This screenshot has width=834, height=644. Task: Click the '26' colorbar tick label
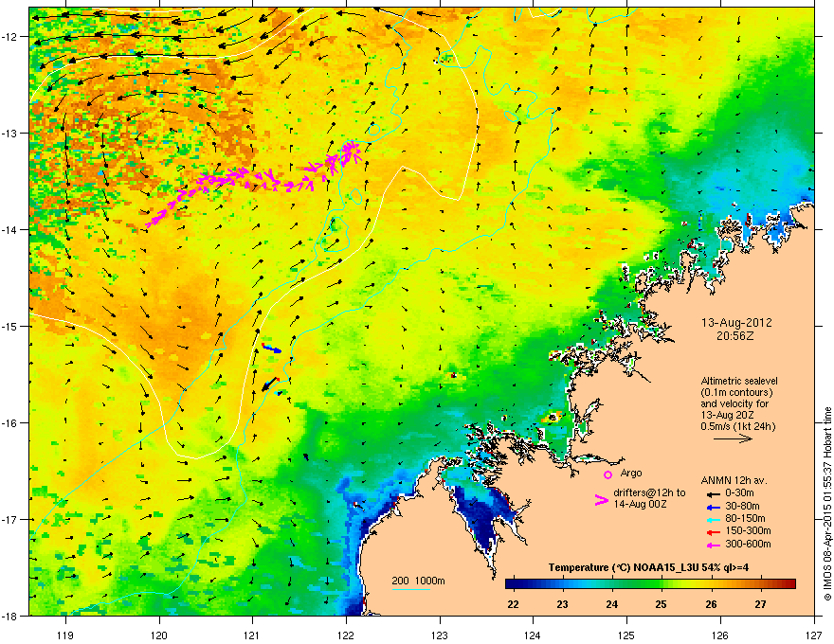coord(711,604)
